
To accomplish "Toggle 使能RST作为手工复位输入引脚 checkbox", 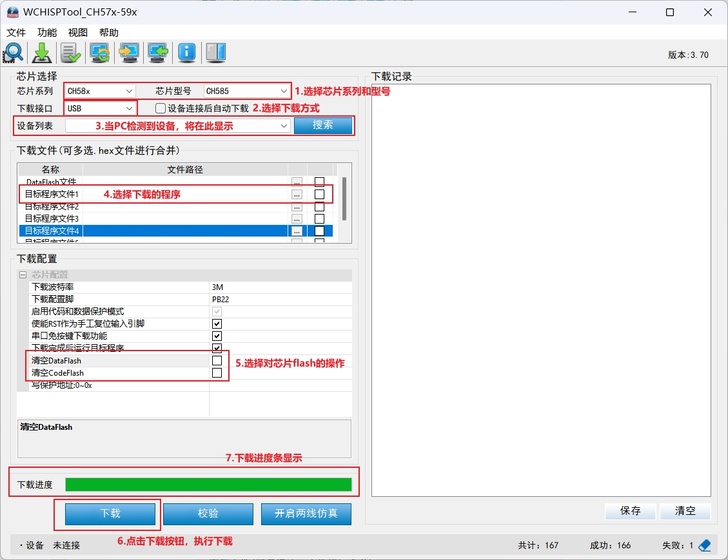I will (217, 323).
